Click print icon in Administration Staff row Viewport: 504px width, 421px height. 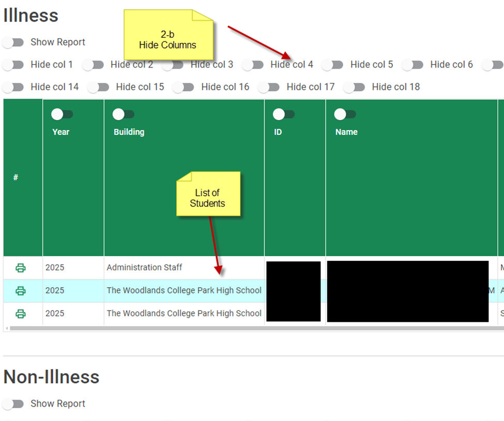pos(21,268)
